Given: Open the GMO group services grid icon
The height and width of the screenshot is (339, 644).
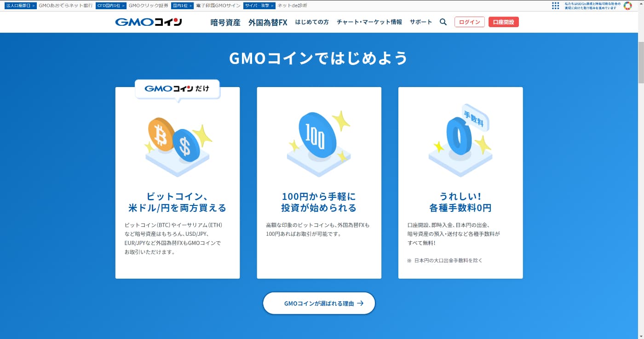Looking at the screenshot, I should pos(555,6).
